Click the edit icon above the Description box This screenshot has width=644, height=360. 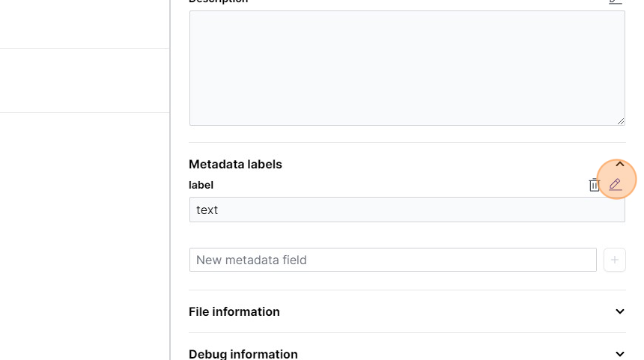click(616, 1)
